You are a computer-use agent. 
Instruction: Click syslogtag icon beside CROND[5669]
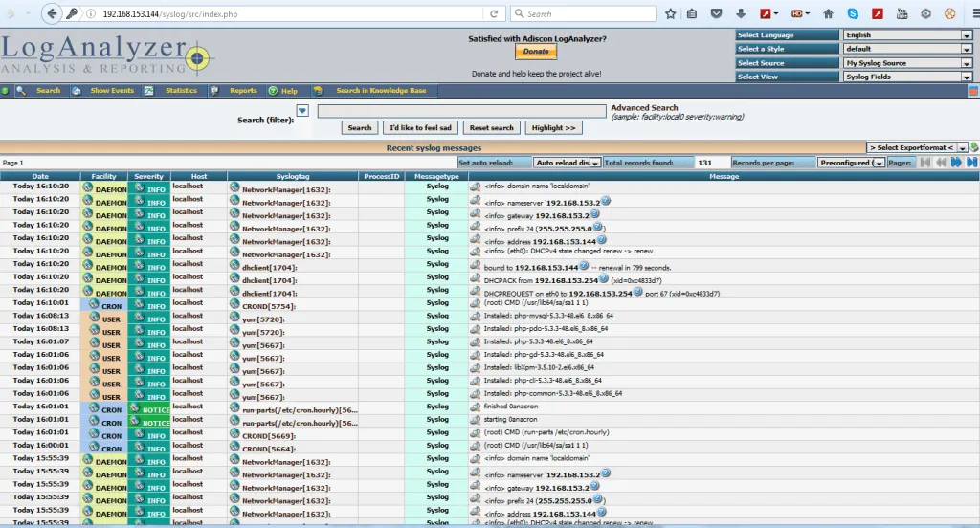click(x=234, y=433)
